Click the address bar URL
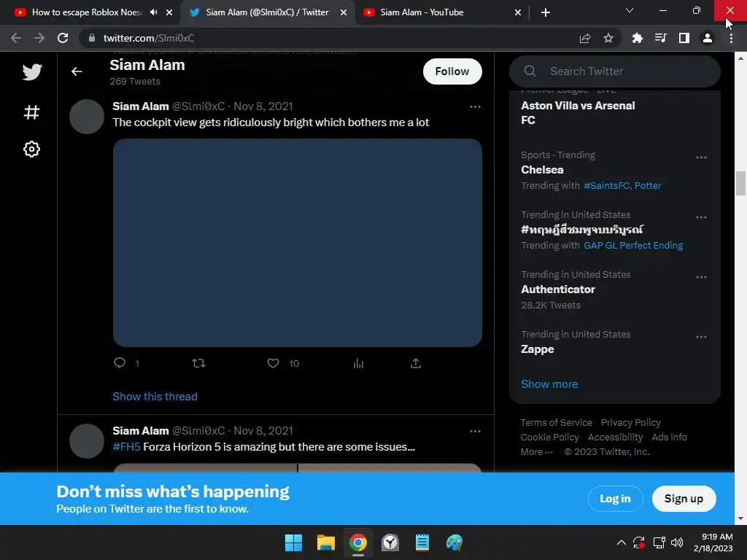The image size is (747, 560). pyautogui.click(x=149, y=38)
